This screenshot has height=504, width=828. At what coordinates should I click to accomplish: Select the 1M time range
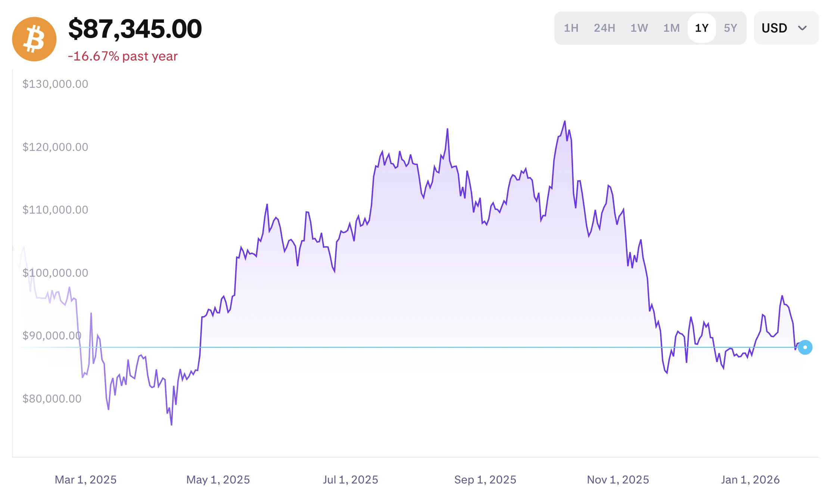671,28
